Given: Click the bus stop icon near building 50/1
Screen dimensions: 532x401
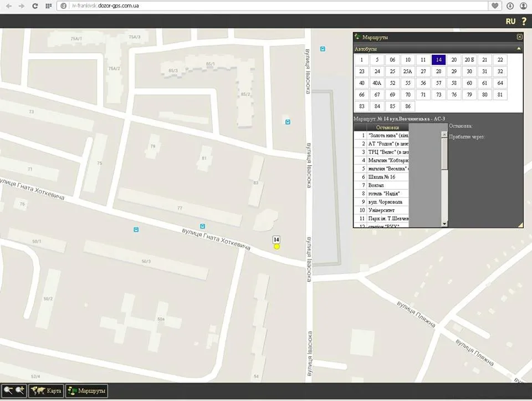Looking at the screenshot, I should point(136,230).
